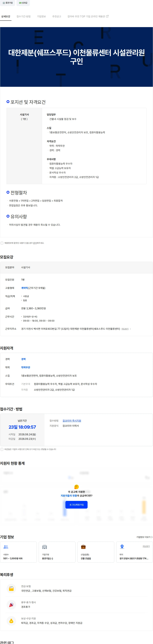This screenshot has width=153, height=644.
Task: Open 지도보기 link next to 근무지주소
Action: 125,329
